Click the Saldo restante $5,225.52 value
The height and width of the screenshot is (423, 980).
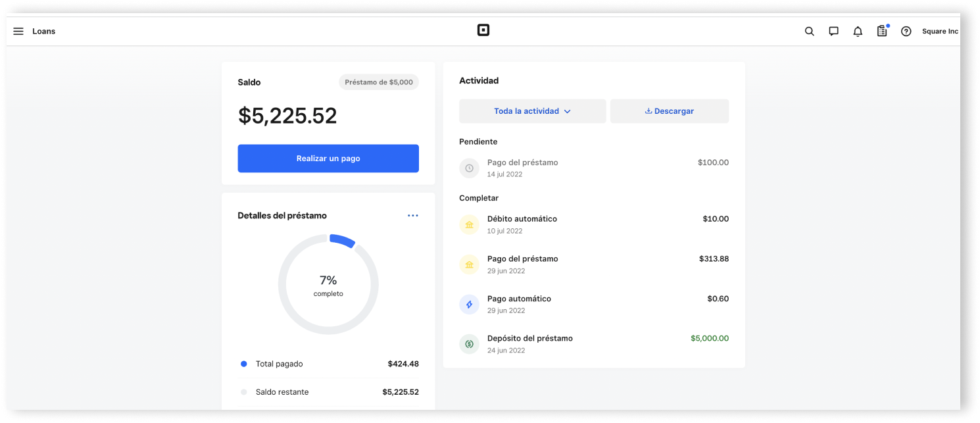401,392
